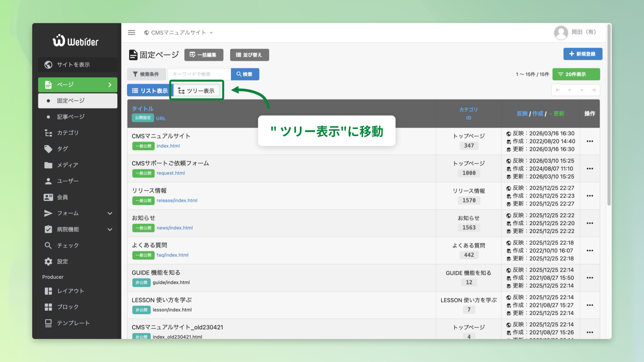Sort by 公開設定 header badge
This screenshot has width=644, height=362.
(143, 118)
